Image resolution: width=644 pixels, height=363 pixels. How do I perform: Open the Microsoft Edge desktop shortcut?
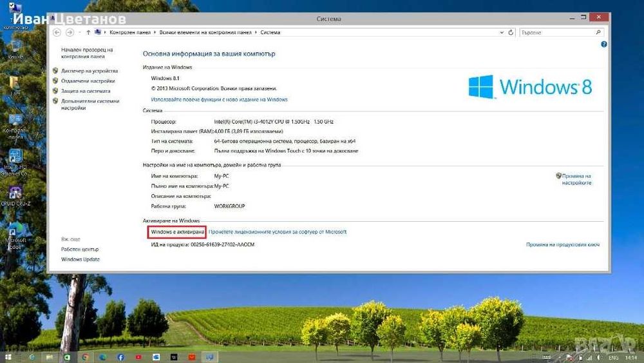(x=15, y=237)
